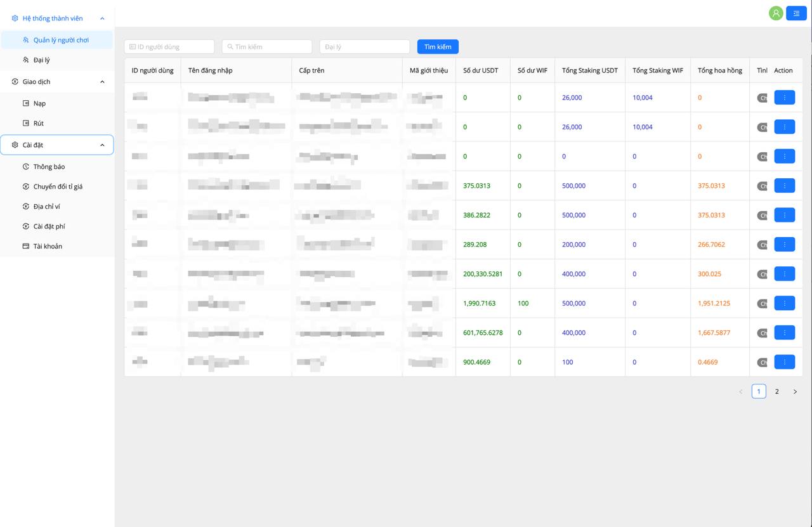The height and width of the screenshot is (527, 812).
Task: Click the blue Tìm kiếm search button
Action: tap(438, 47)
